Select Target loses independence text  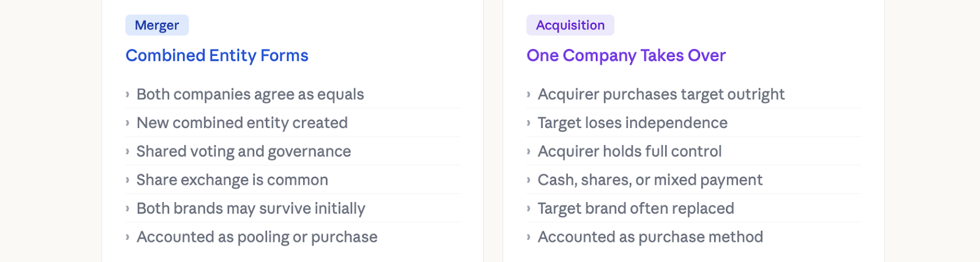click(633, 123)
